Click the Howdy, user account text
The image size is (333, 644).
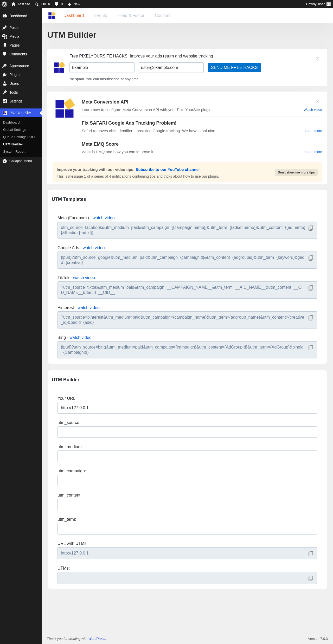(x=315, y=4)
